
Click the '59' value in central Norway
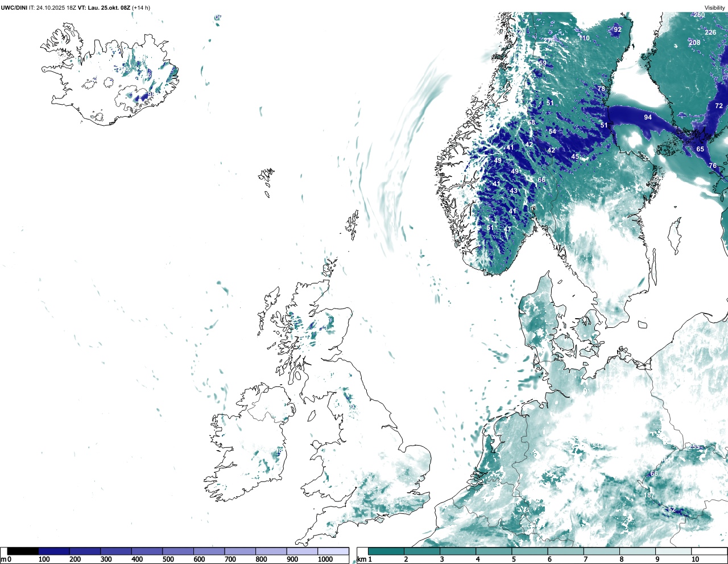tap(543, 63)
